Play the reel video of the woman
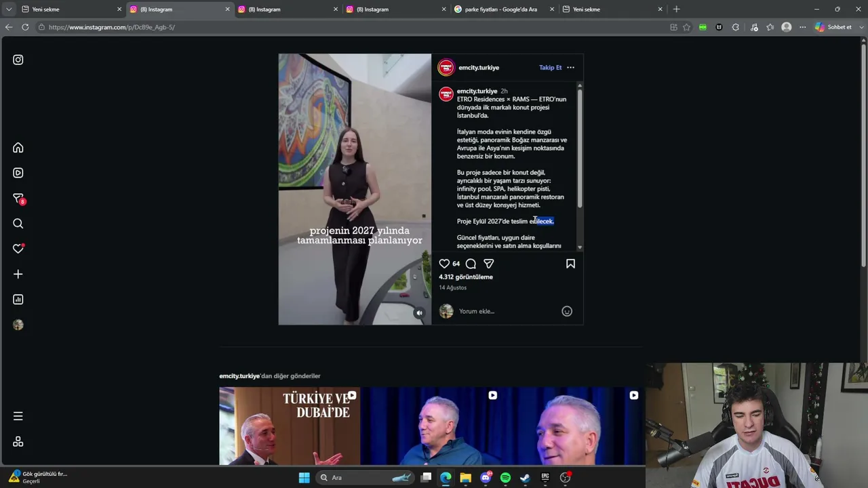868x488 pixels. coord(355,189)
